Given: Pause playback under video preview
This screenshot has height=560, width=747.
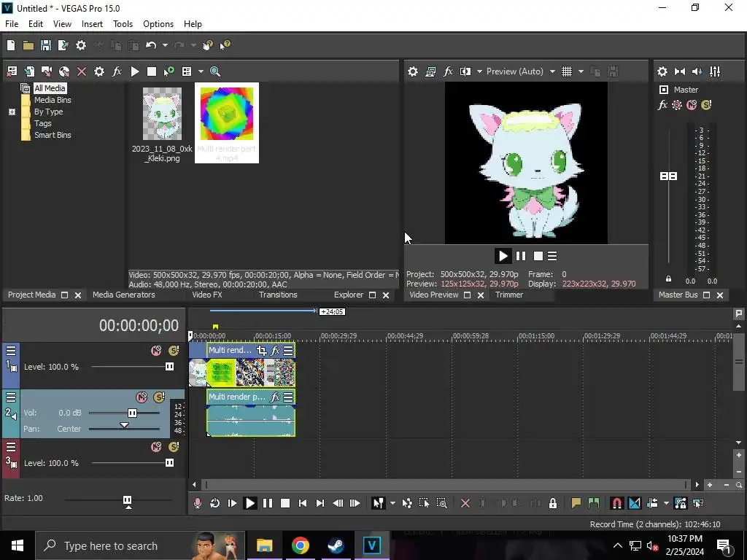Looking at the screenshot, I should [x=521, y=256].
